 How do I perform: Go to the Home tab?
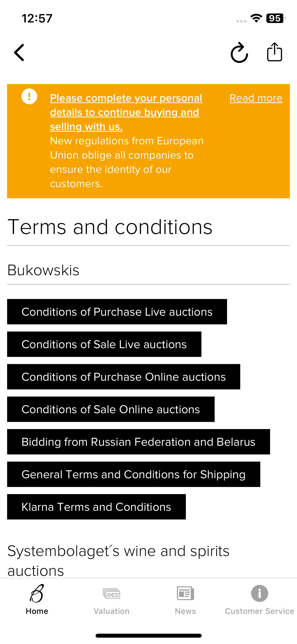coord(37,600)
